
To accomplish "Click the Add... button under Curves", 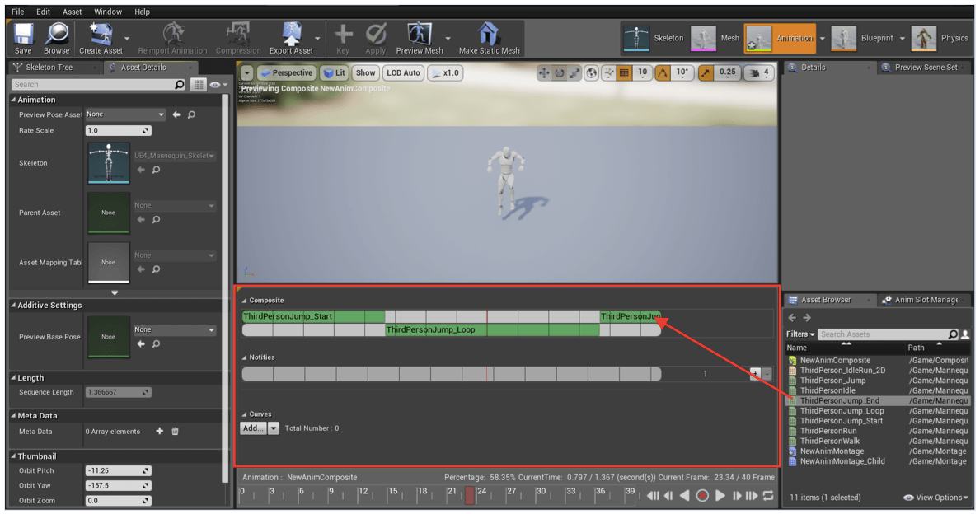I will 253,428.
